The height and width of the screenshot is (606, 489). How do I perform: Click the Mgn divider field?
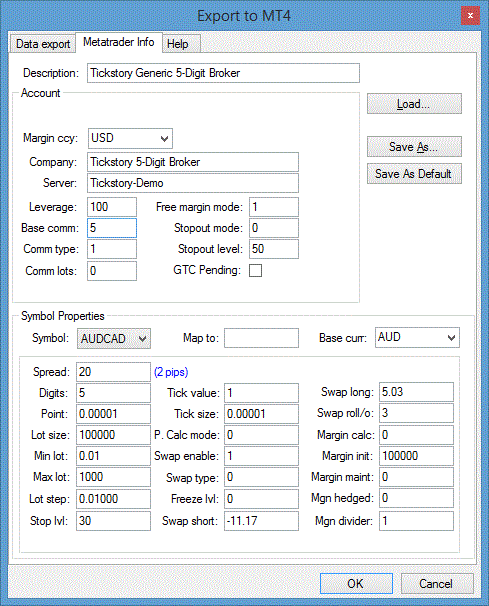point(416,521)
